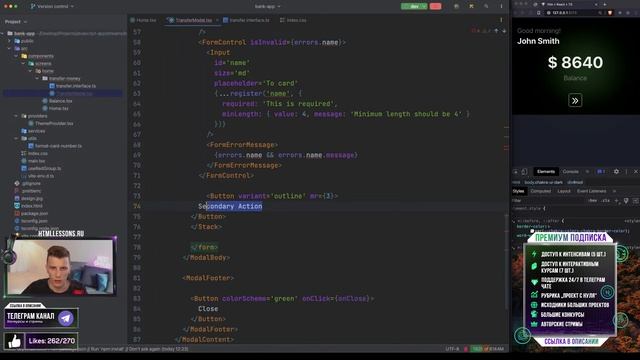Open the Project view dropdown
The height and width of the screenshot is (360, 640).
(16, 22)
